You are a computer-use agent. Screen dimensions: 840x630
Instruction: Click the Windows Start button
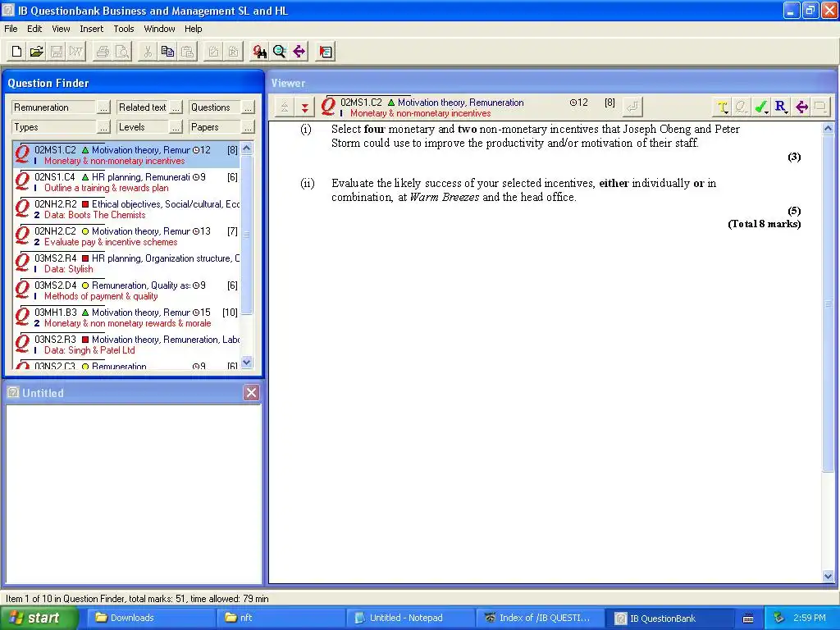coord(39,618)
